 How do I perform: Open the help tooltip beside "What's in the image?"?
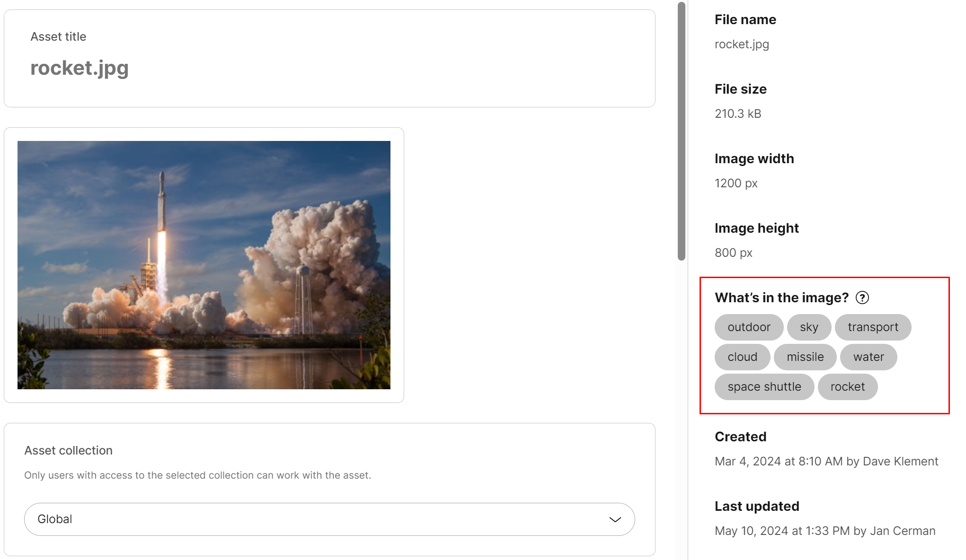pos(863,298)
